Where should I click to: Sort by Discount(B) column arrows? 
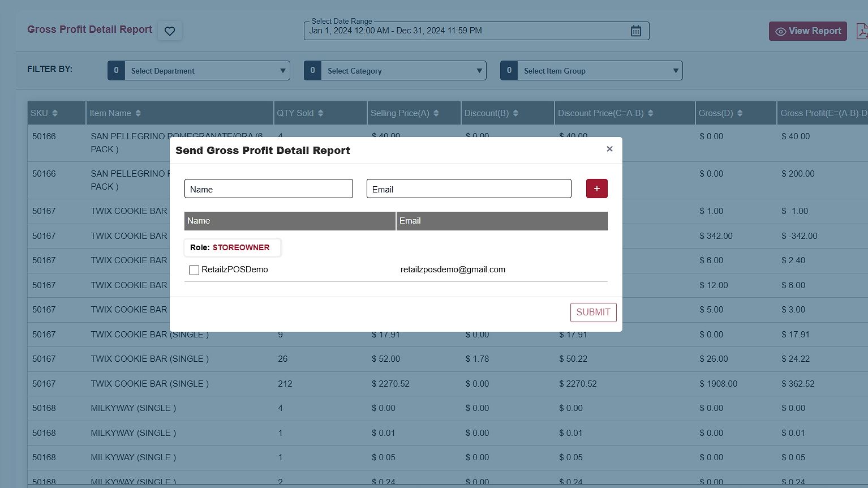[515, 113]
